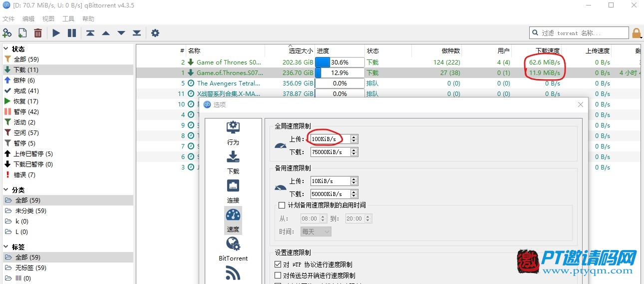Open the 文件 menu
The width and height of the screenshot is (644, 284).
pos(8,19)
